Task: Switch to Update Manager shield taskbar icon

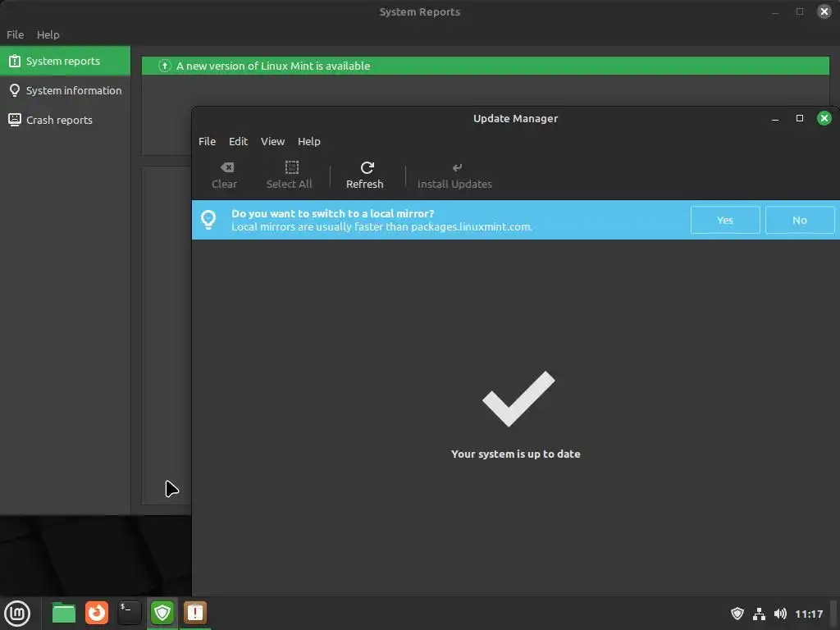Action: coord(162,614)
